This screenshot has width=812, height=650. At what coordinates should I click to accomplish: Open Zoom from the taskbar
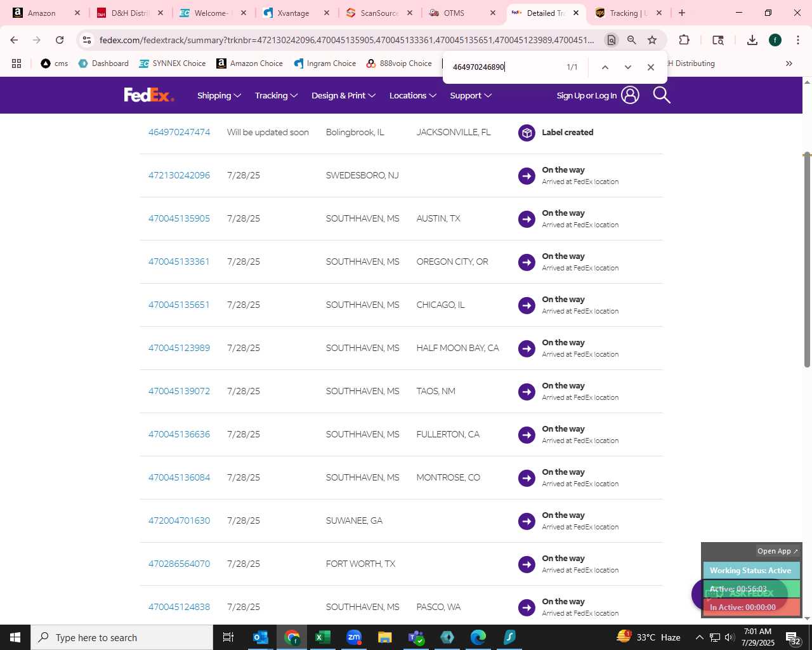point(354,637)
